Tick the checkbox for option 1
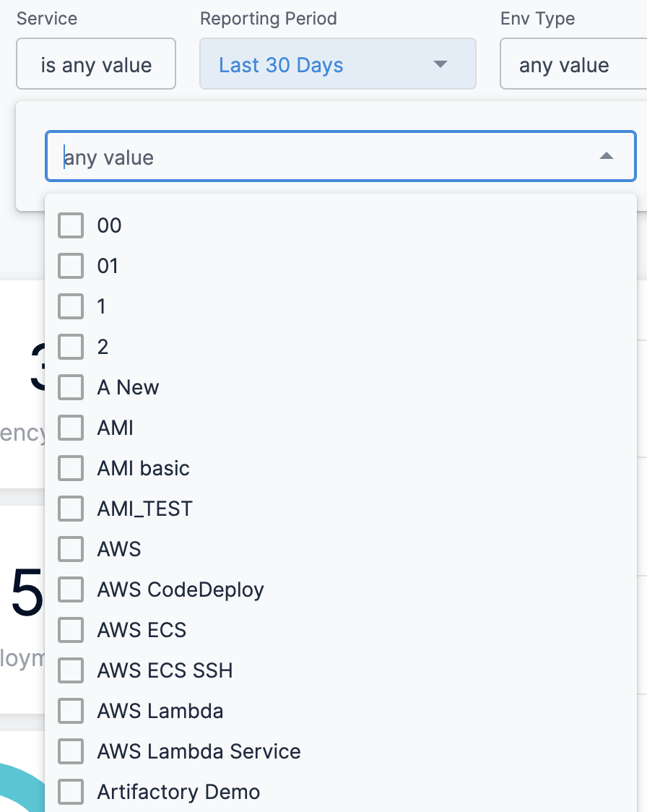 tap(71, 306)
